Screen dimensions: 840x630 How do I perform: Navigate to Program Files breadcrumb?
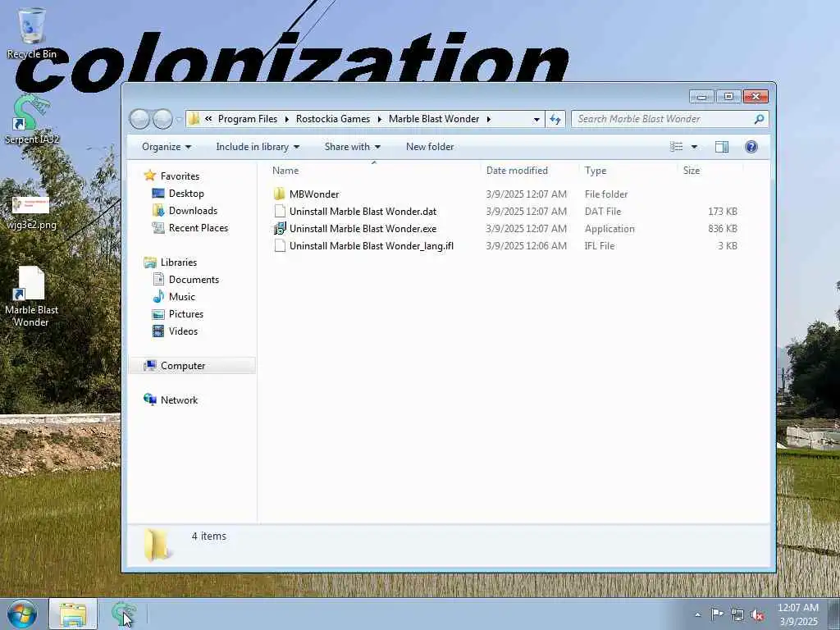click(248, 119)
